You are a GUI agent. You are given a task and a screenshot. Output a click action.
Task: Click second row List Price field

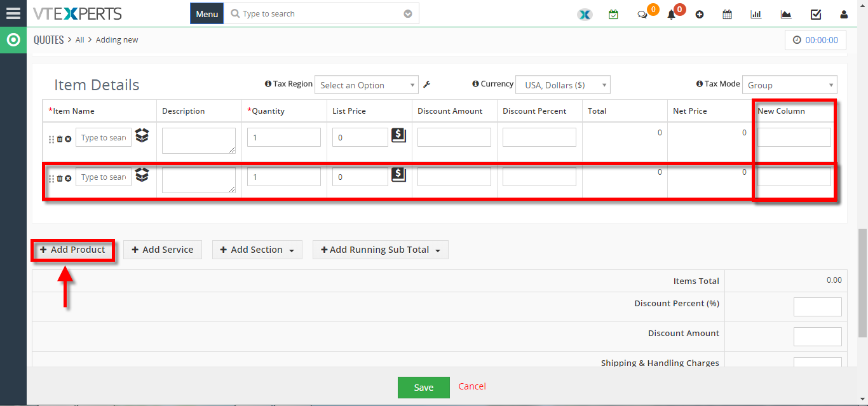(360, 177)
